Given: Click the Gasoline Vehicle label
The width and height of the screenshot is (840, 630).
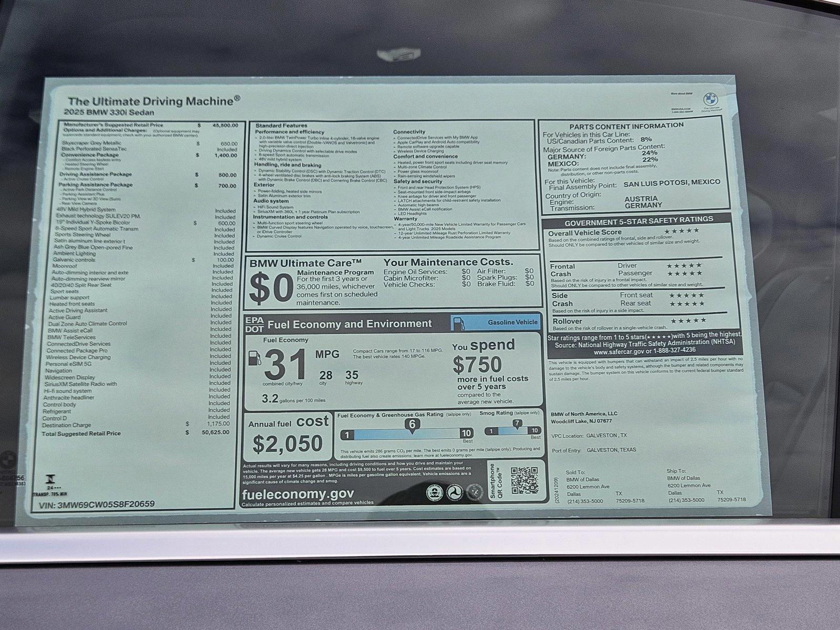Looking at the screenshot, I should click(512, 322).
